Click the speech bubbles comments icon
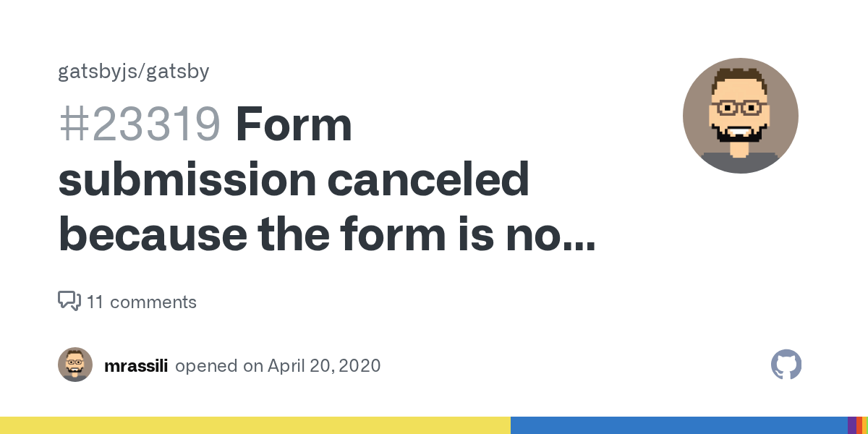Viewport: 868px width, 434px height. [69, 301]
